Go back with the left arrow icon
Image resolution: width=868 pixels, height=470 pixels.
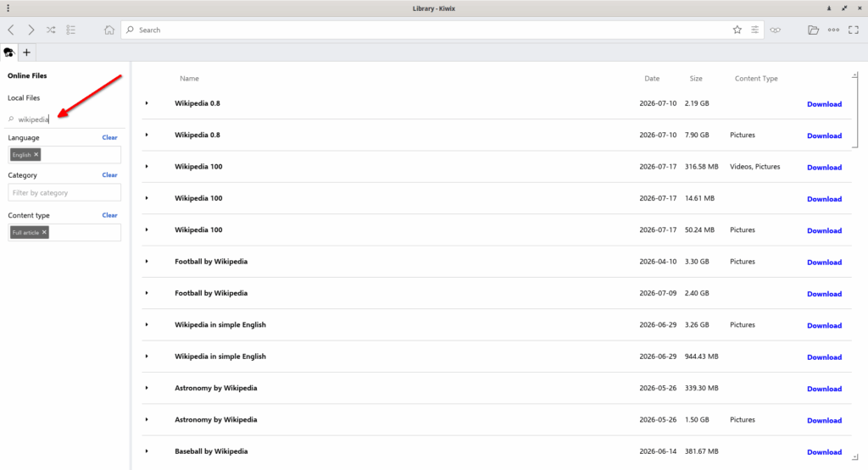[x=11, y=30]
